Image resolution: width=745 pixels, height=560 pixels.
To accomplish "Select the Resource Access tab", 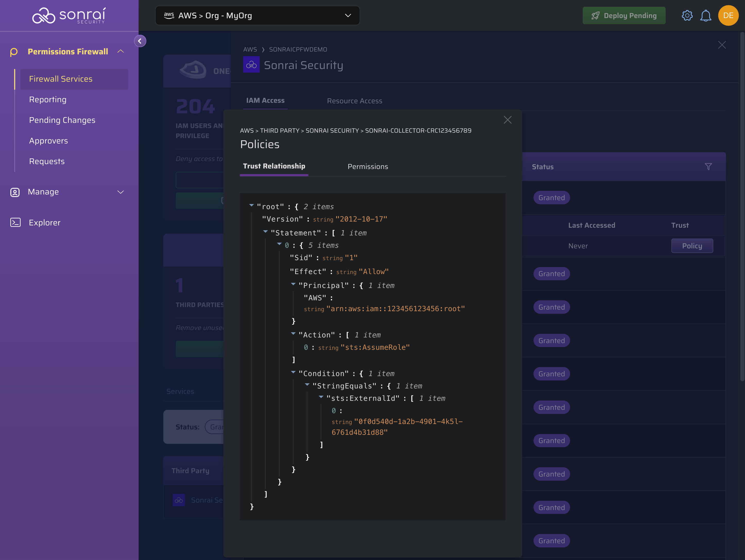I will (x=354, y=101).
